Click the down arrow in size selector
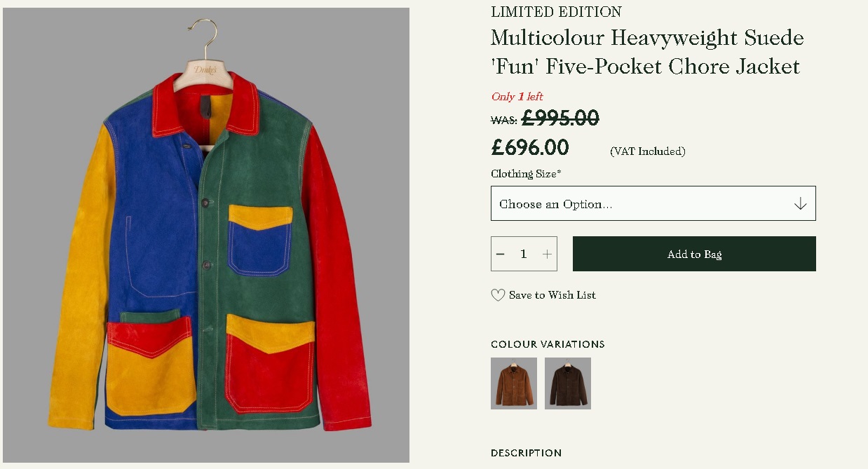This screenshot has width=868, height=469. pyautogui.click(x=800, y=204)
